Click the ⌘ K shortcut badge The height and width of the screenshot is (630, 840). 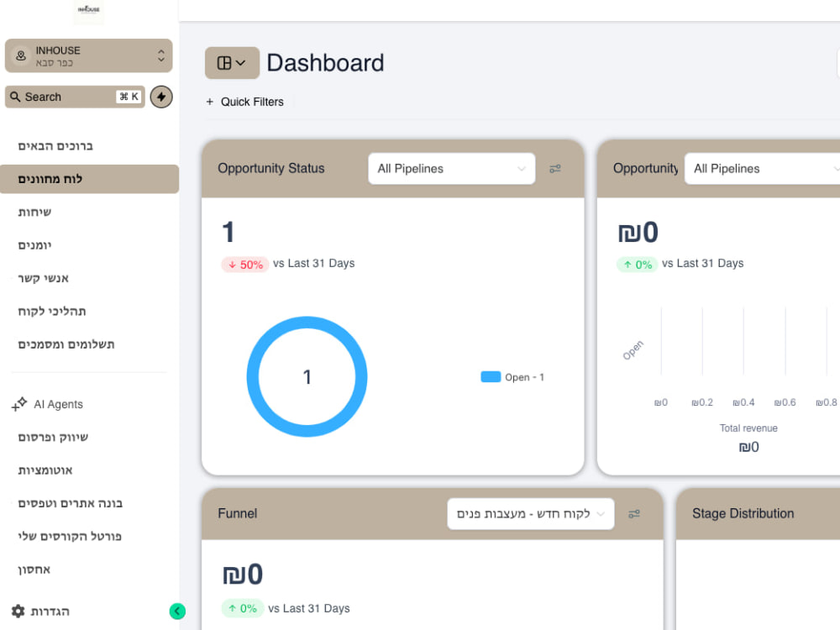tap(129, 97)
